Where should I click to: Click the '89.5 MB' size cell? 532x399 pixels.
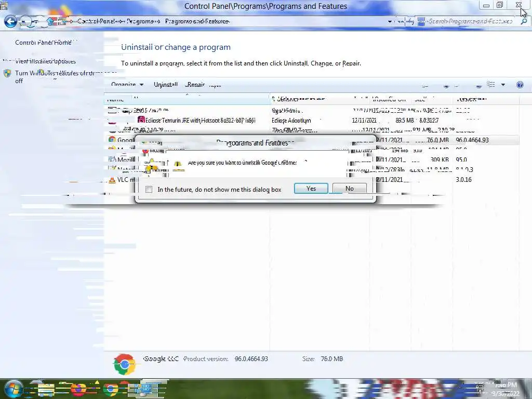[404, 121]
